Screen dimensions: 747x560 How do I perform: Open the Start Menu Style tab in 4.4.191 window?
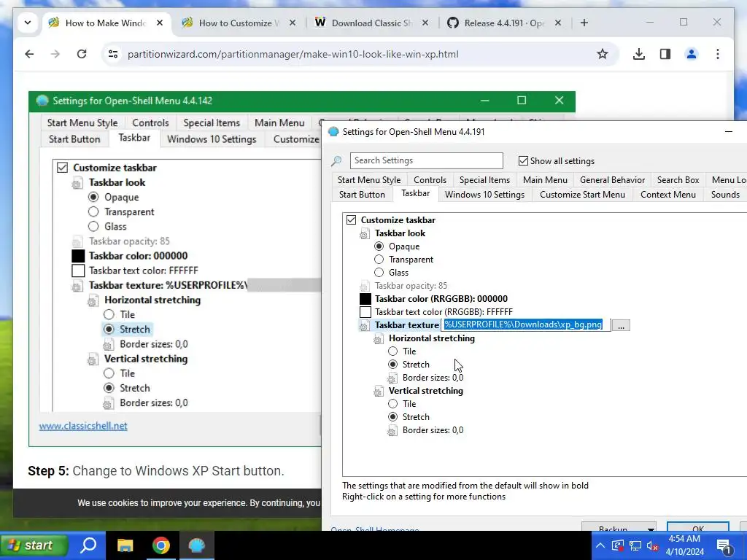point(369,180)
